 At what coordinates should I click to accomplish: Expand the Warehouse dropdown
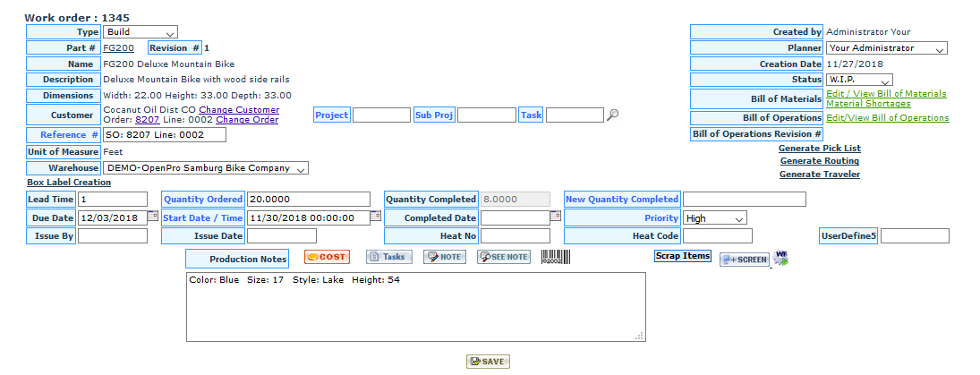[206, 168]
